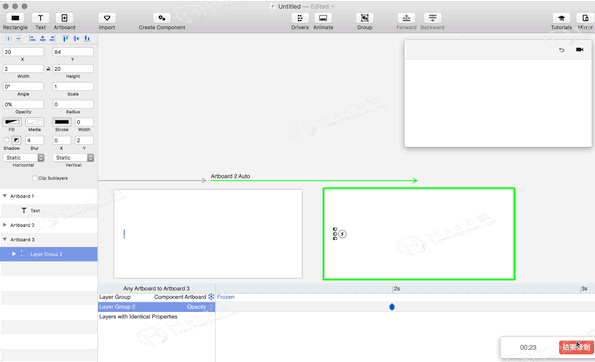Toggle the width-height aspect lock

[48, 69]
